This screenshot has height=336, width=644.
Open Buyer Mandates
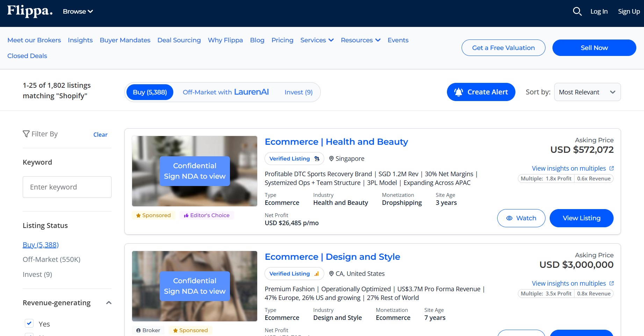tap(125, 40)
